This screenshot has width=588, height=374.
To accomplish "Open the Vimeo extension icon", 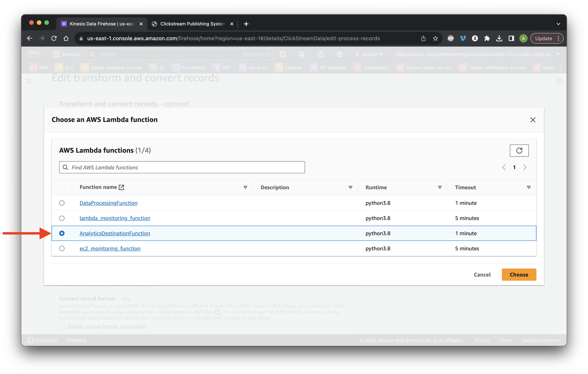I will click(463, 38).
